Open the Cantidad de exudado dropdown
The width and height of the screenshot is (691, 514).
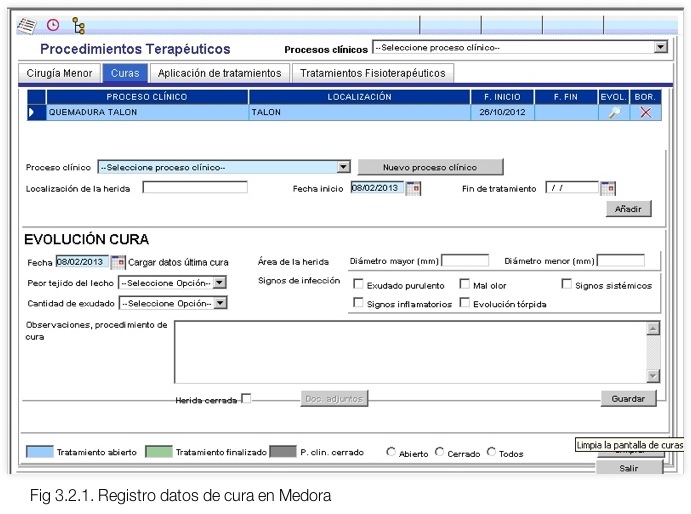[220, 303]
